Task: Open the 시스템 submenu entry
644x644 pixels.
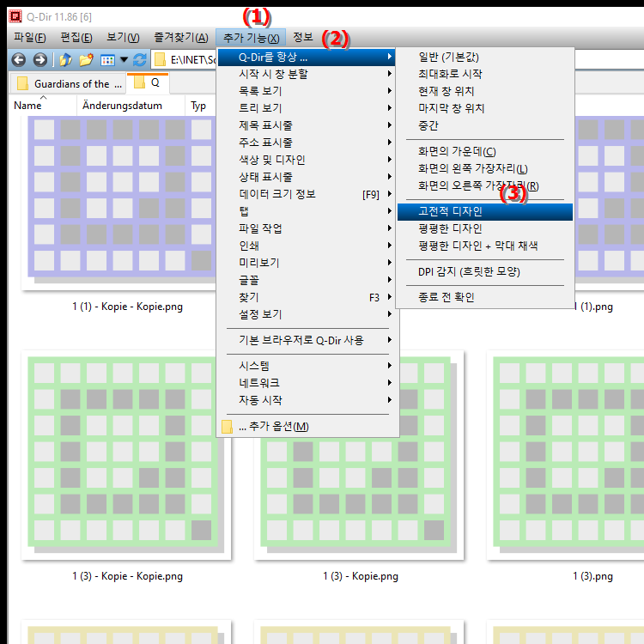Action: click(x=307, y=366)
